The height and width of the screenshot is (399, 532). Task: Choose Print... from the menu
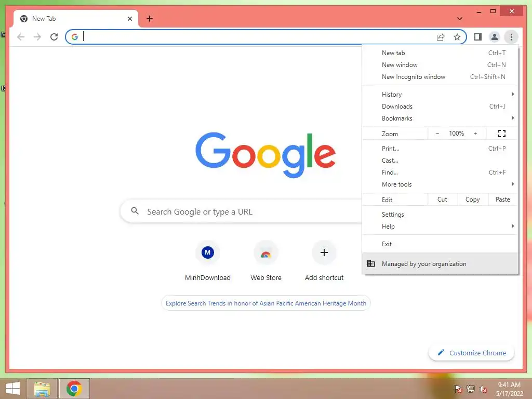pos(440,148)
